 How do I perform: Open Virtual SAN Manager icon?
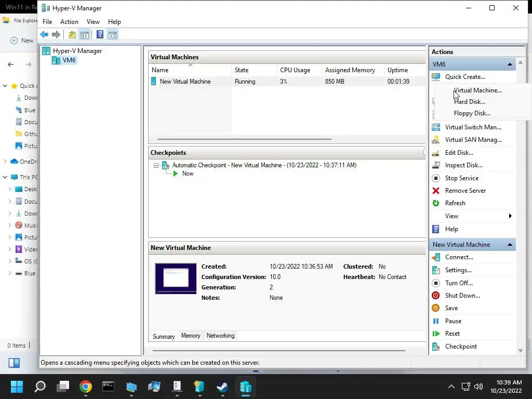pyautogui.click(x=436, y=140)
